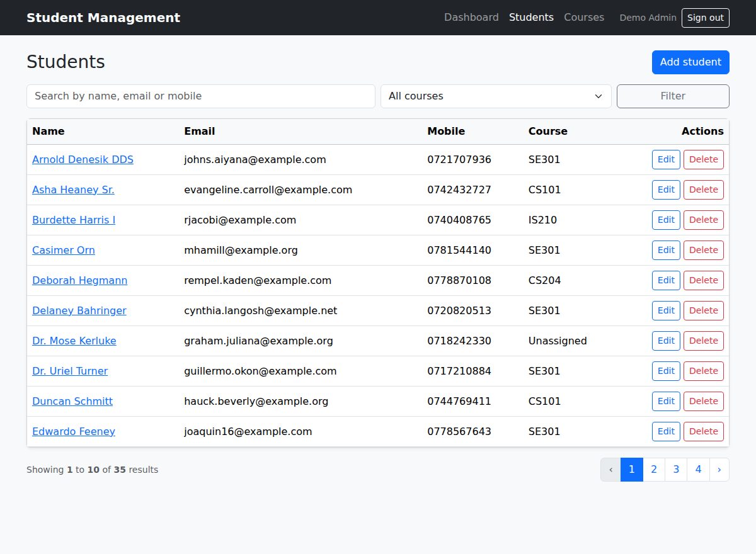Click the Filter button
Image resolution: width=756 pixels, height=554 pixels.
[673, 96]
